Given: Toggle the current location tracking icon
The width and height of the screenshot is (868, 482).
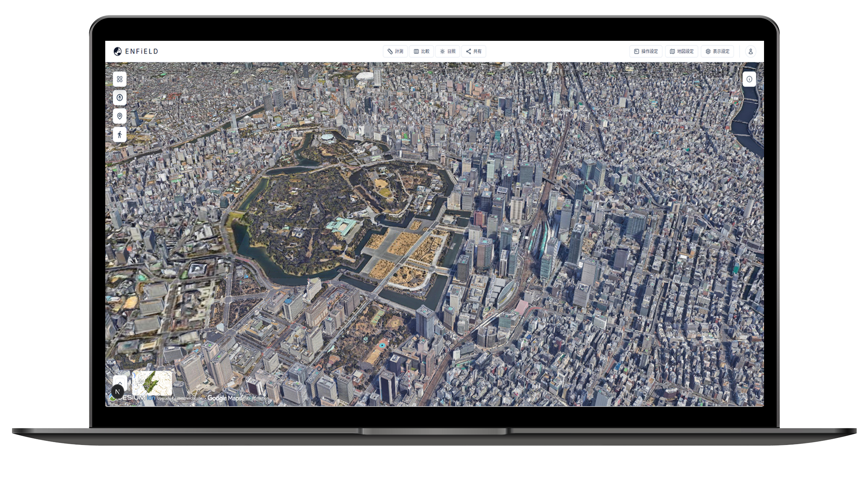Looking at the screenshot, I should tap(119, 98).
